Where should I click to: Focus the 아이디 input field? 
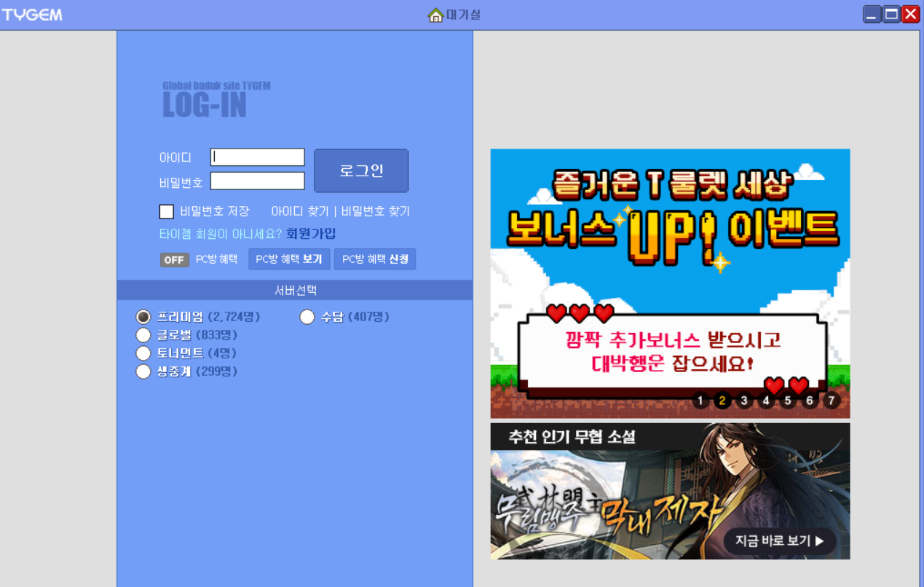[x=258, y=157]
